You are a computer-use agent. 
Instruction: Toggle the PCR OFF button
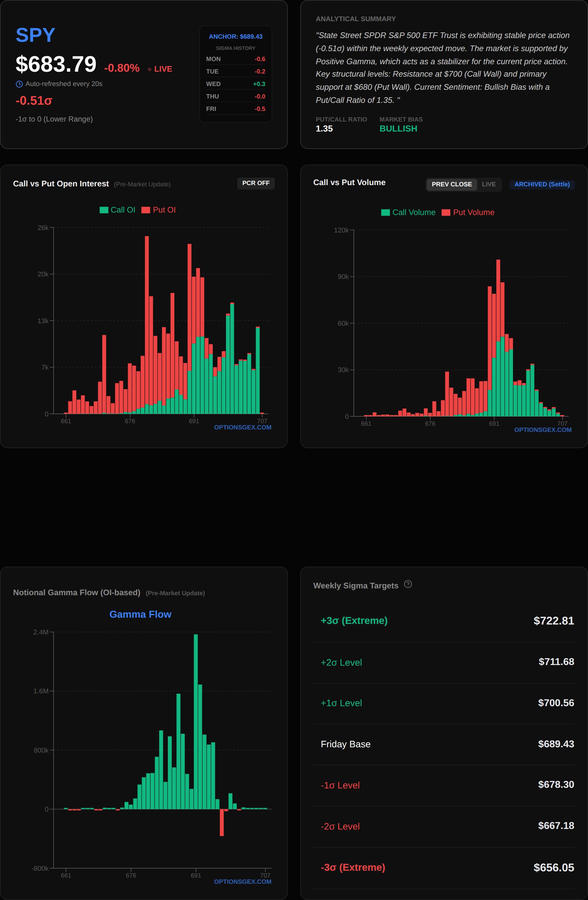click(x=255, y=184)
